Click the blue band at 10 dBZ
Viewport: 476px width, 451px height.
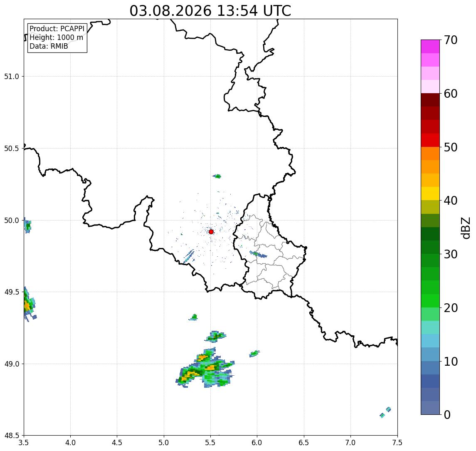430,354
